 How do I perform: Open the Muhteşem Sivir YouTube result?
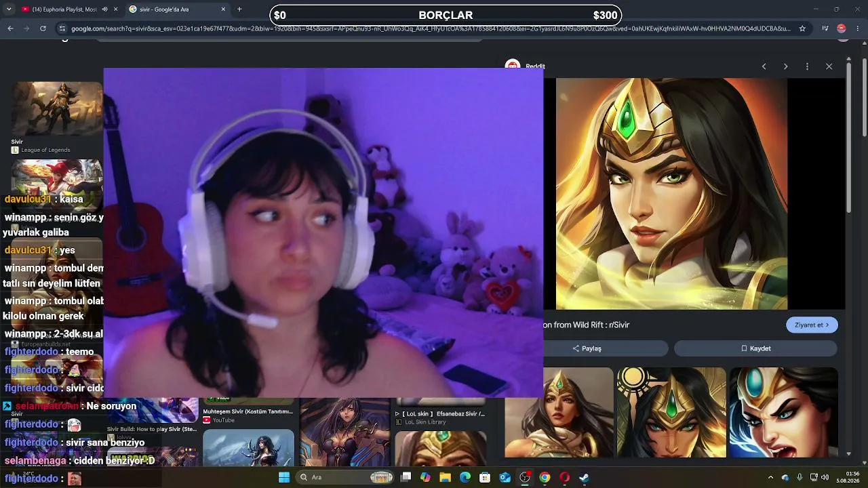(248, 411)
